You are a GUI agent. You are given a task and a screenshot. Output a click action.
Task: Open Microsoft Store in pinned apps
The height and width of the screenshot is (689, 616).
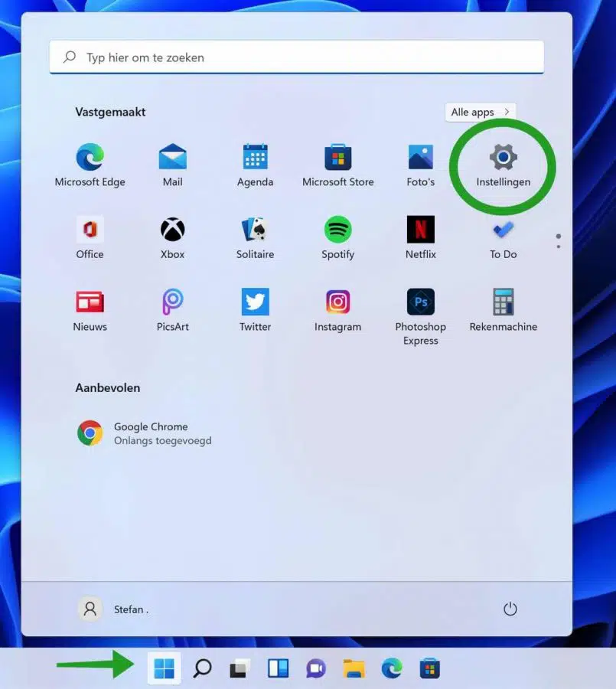point(338,165)
